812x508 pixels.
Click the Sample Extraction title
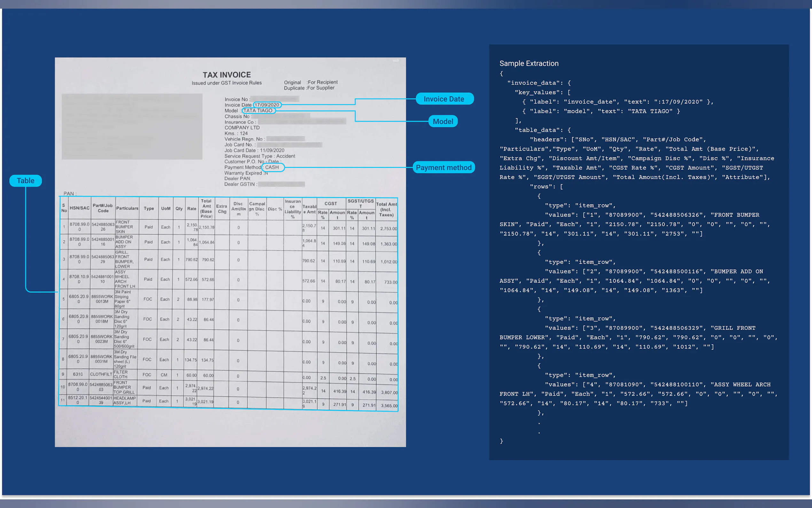coord(529,63)
